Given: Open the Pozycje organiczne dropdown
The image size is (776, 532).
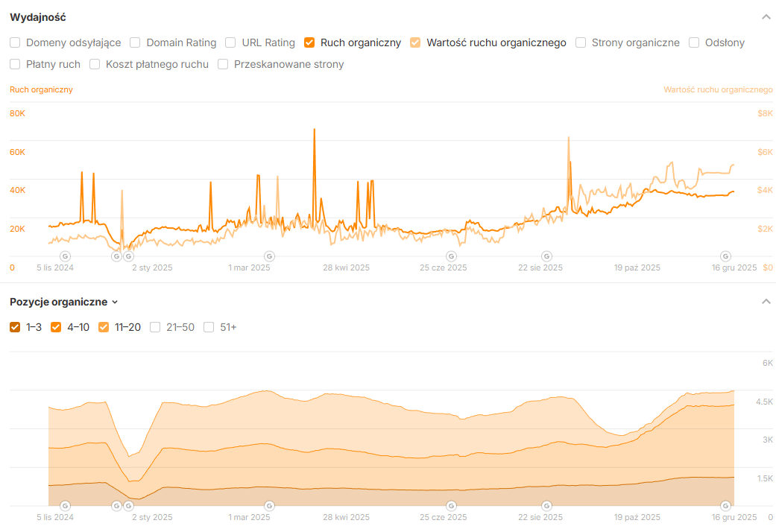Looking at the screenshot, I should tap(64, 302).
